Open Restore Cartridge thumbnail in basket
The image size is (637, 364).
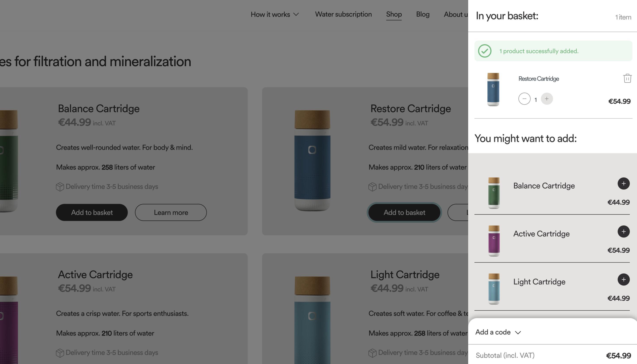[493, 89]
